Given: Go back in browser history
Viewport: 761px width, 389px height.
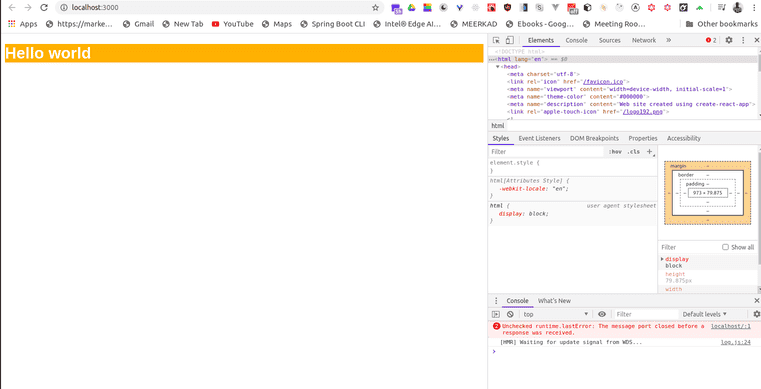Looking at the screenshot, I should pos(12,7).
